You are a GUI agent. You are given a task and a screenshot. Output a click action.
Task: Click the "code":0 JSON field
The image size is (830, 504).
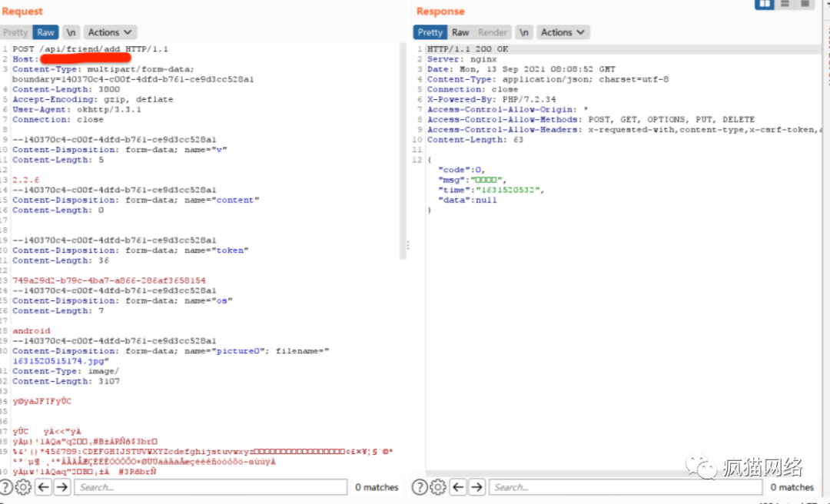462,170
